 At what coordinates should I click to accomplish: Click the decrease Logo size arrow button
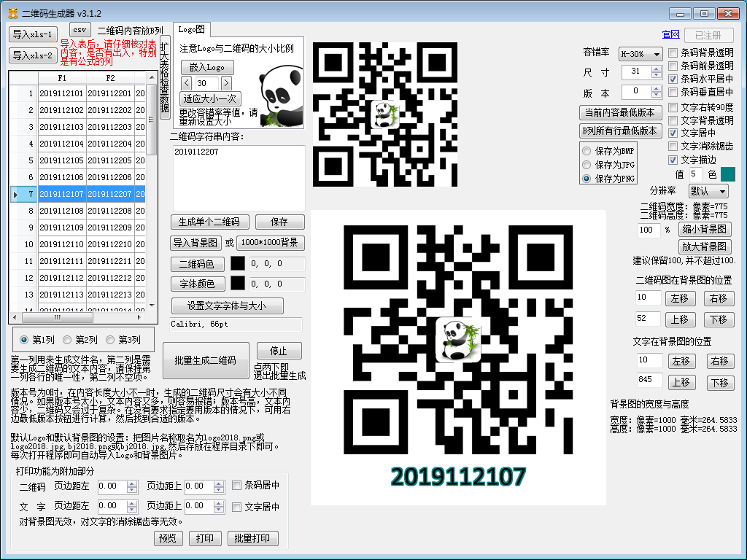[x=187, y=83]
